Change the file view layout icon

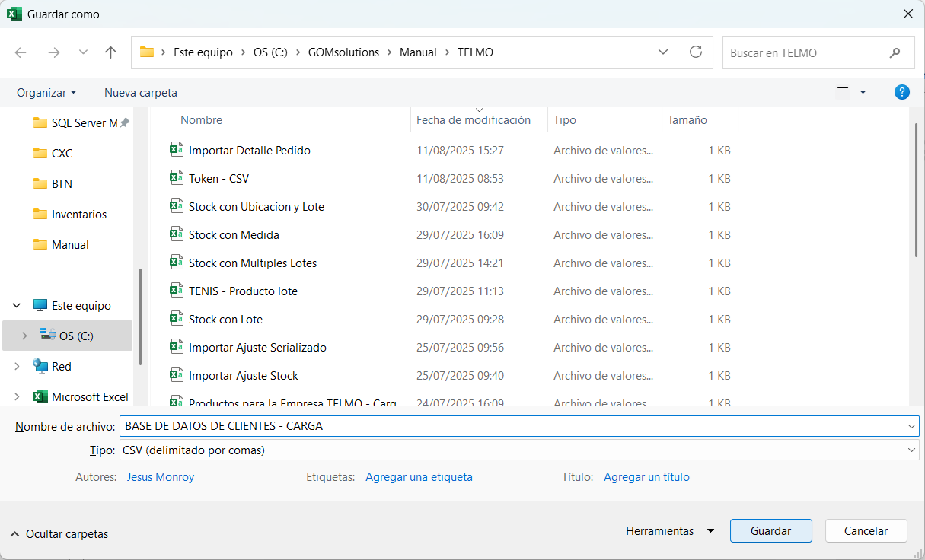click(x=842, y=92)
